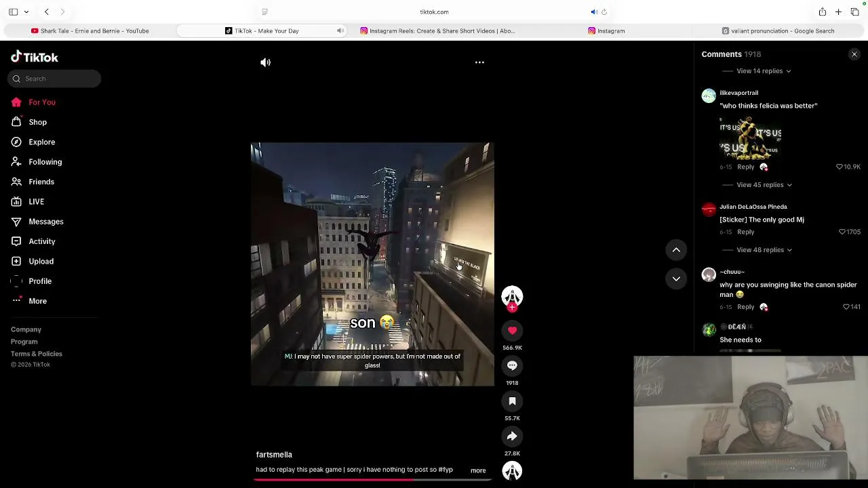Viewport: 868px width, 488px height.
Task: Unlike the video with the red heart
Action: click(512, 331)
